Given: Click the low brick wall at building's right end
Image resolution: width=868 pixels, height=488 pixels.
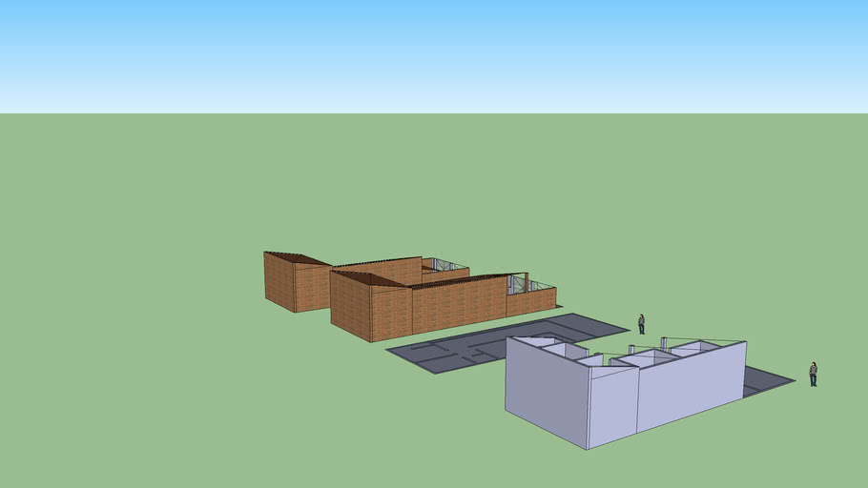Looking at the screenshot, I should 530,301.
